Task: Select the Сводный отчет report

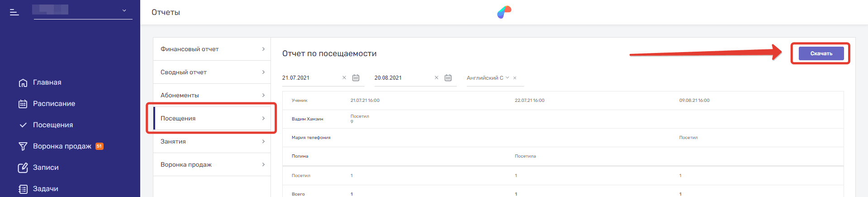Action: pyautogui.click(x=212, y=72)
